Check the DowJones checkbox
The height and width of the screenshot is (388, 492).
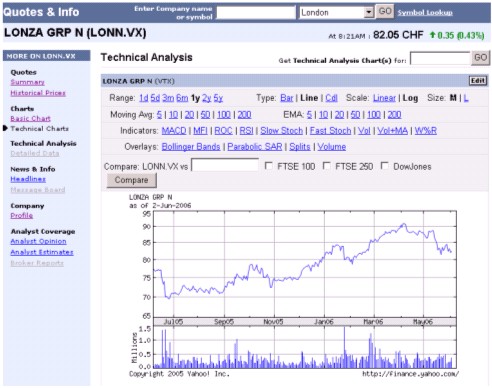pos(385,166)
